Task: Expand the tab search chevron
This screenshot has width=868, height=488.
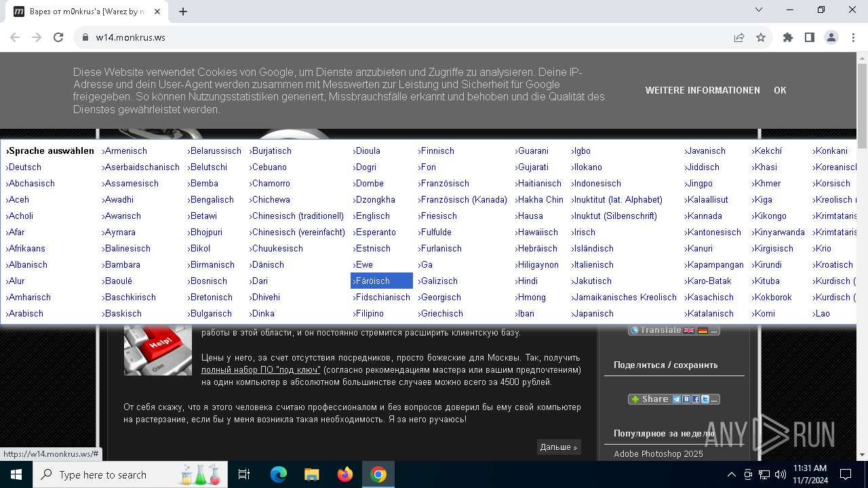Action: [x=759, y=10]
